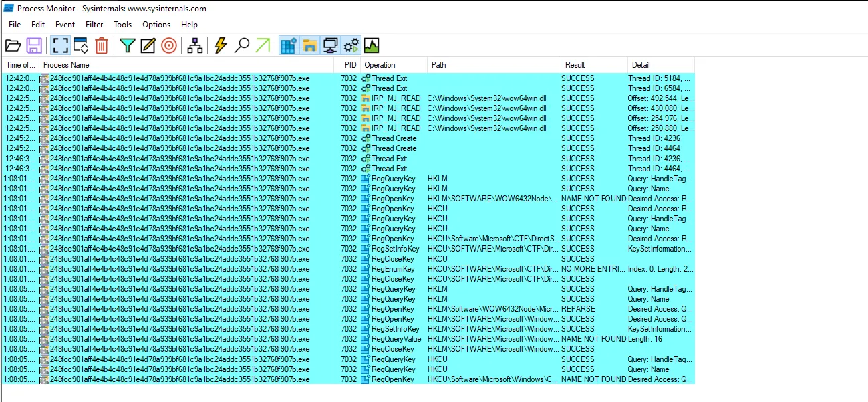Click the Operation column header
Screen dimensions: 868x402
coord(394,65)
